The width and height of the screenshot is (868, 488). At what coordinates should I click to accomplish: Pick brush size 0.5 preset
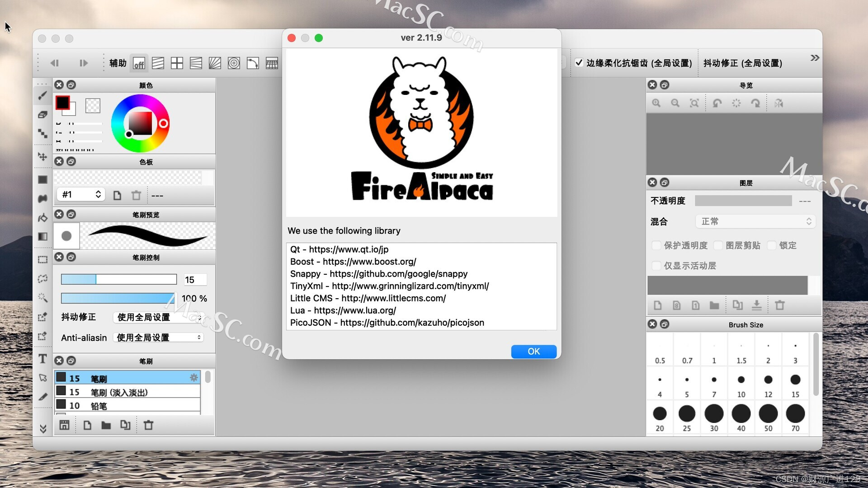[x=660, y=350]
